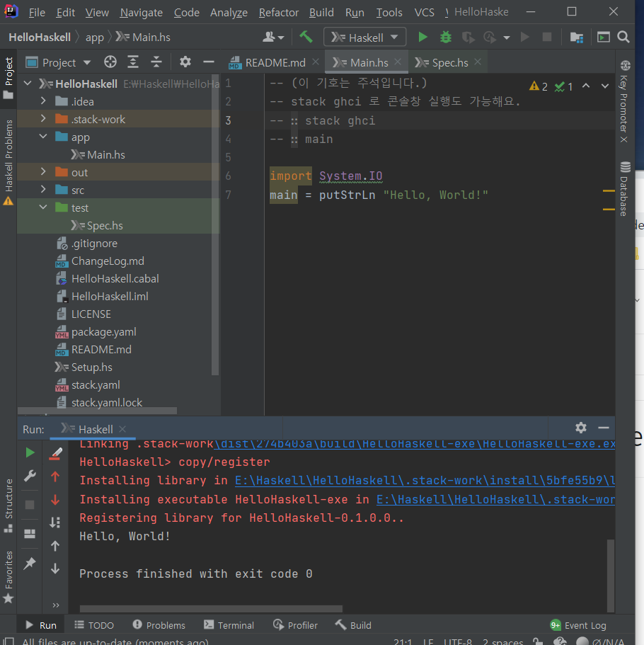Open the wrench settings in Run panel
This screenshot has height=645, width=644.
[30, 476]
